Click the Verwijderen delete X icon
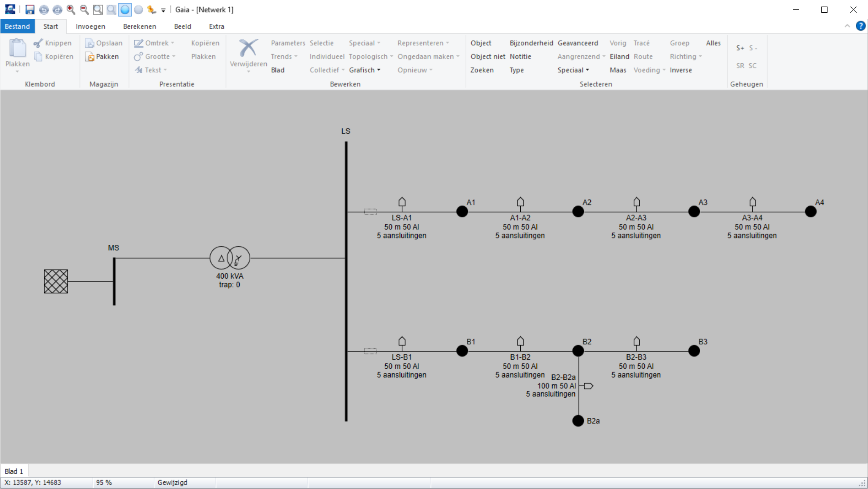This screenshot has height=489, width=868. pos(248,48)
